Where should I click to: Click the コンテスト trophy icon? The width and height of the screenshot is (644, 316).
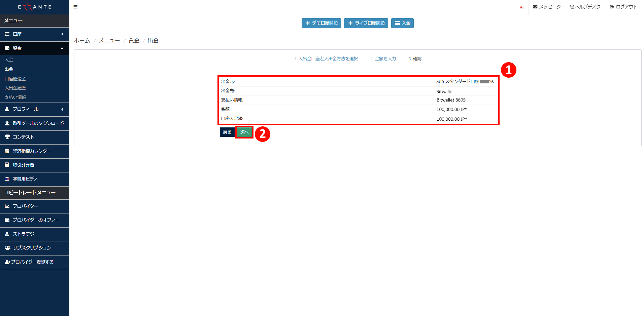point(7,137)
